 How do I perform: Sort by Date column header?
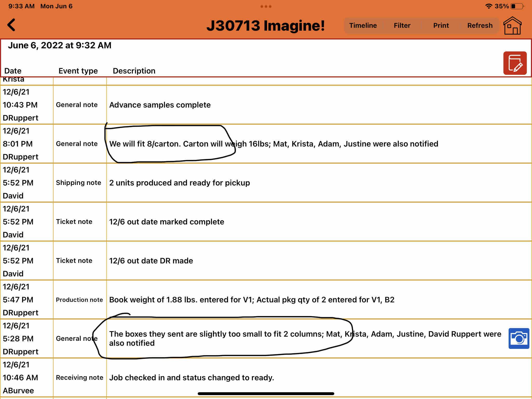coord(13,71)
